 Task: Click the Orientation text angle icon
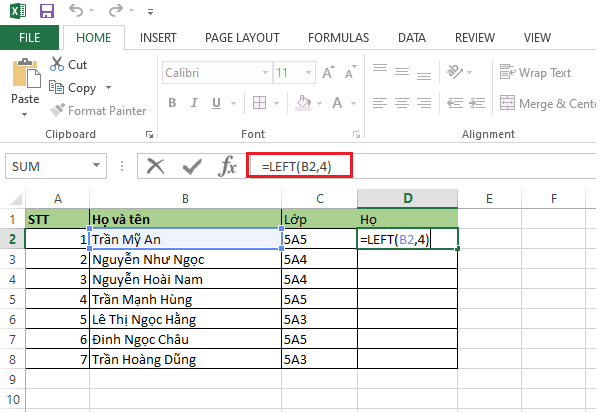pyautogui.click(x=455, y=72)
